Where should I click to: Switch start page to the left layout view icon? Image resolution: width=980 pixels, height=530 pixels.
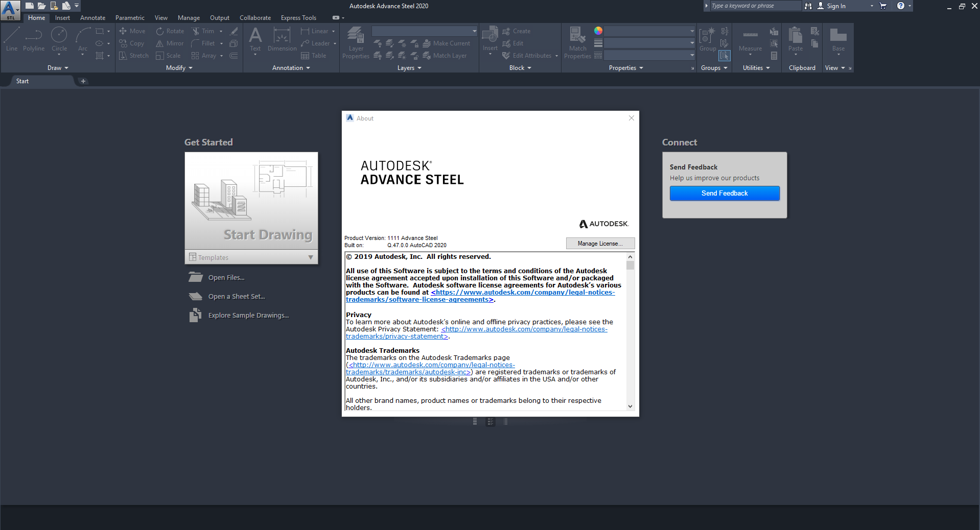click(x=475, y=422)
